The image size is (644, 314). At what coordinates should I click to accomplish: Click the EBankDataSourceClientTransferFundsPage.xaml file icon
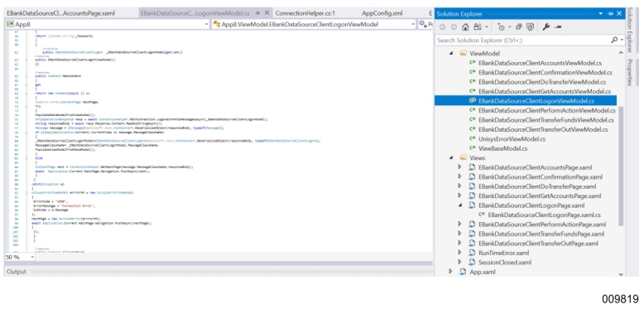tap(473, 234)
